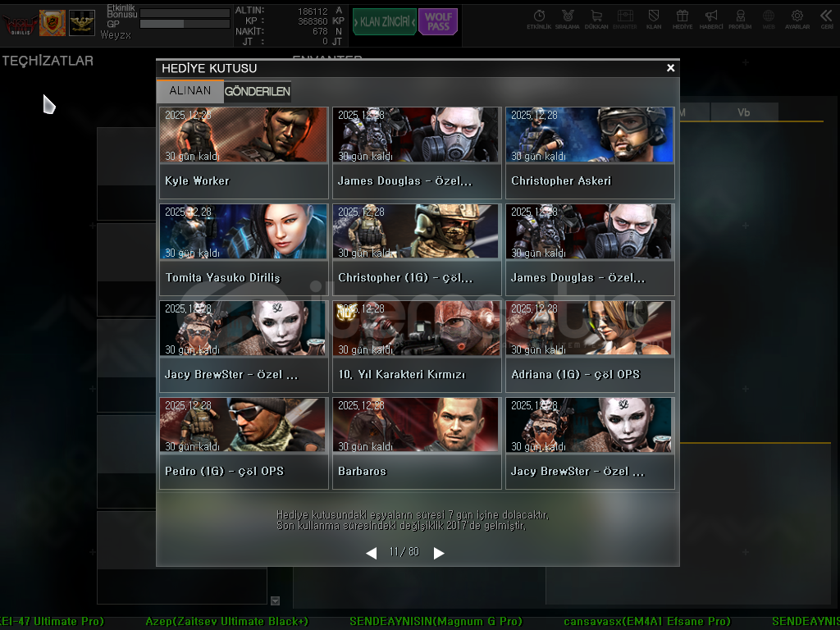
Task: Click the GP progress bar
Action: tap(185, 24)
